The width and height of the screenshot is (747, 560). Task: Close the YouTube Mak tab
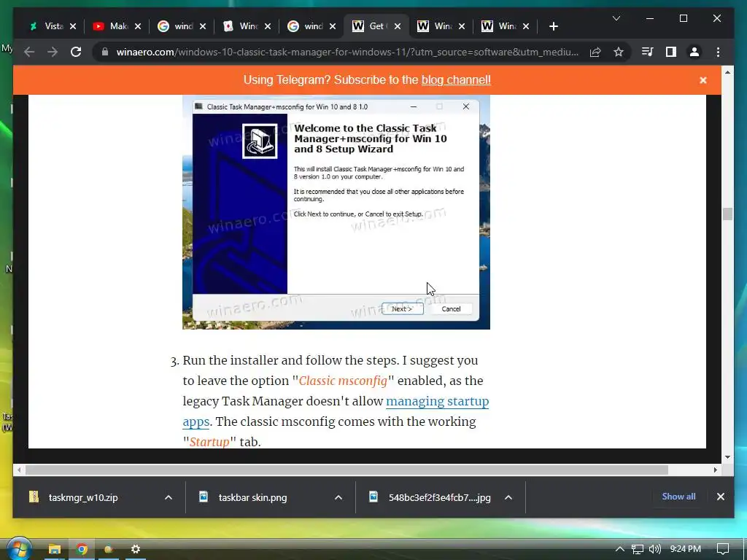[x=138, y=26]
